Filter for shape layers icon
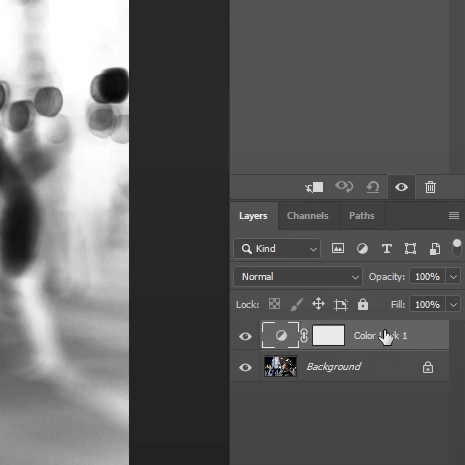Viewport: 465px width, 465px height. pyautogui.click(x=410, y=249)
